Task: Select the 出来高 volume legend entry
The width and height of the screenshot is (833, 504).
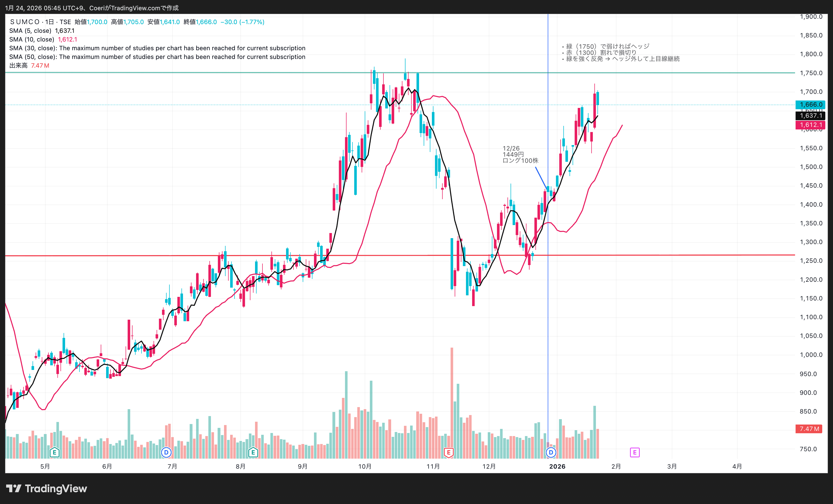Action: tap(19, 66)
